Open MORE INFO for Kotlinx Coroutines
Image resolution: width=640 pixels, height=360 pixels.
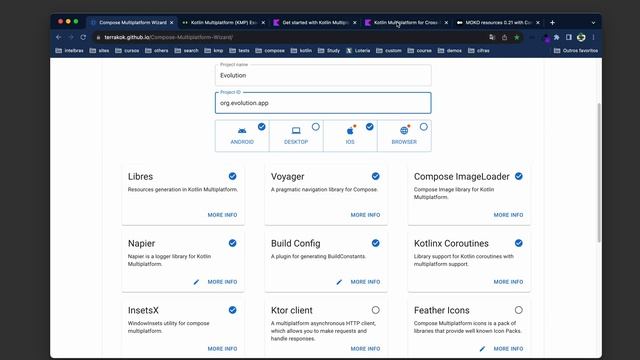[x=508, y=282]
